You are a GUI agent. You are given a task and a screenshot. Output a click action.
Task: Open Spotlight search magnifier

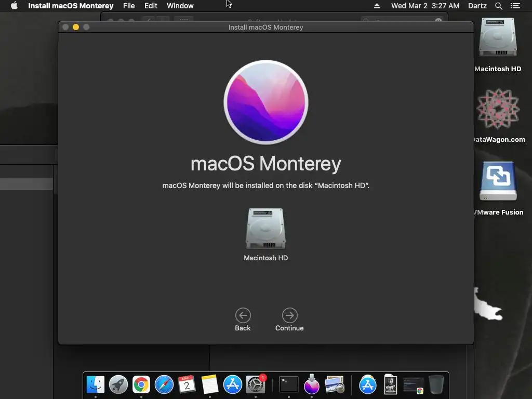pos(498,6)
